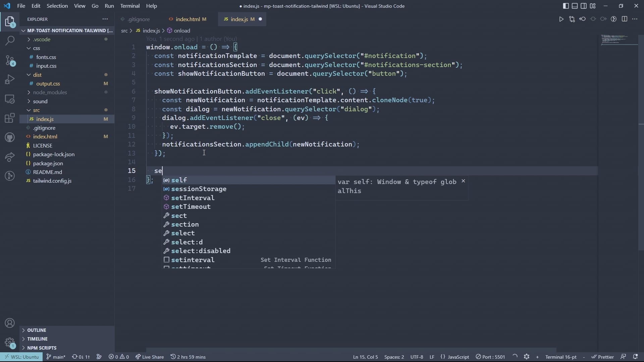Click the Split Editor icon

coord(624,19)
